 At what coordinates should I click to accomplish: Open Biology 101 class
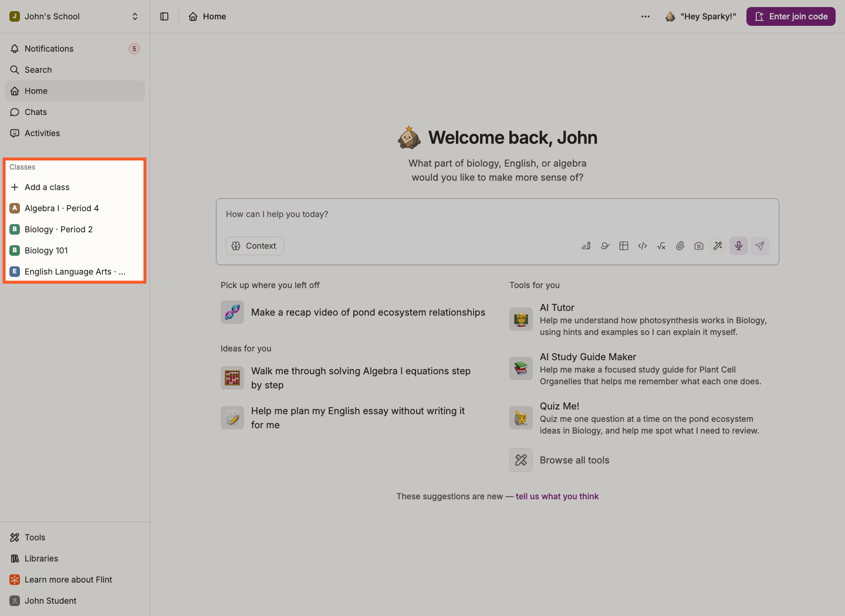[75, 251]
